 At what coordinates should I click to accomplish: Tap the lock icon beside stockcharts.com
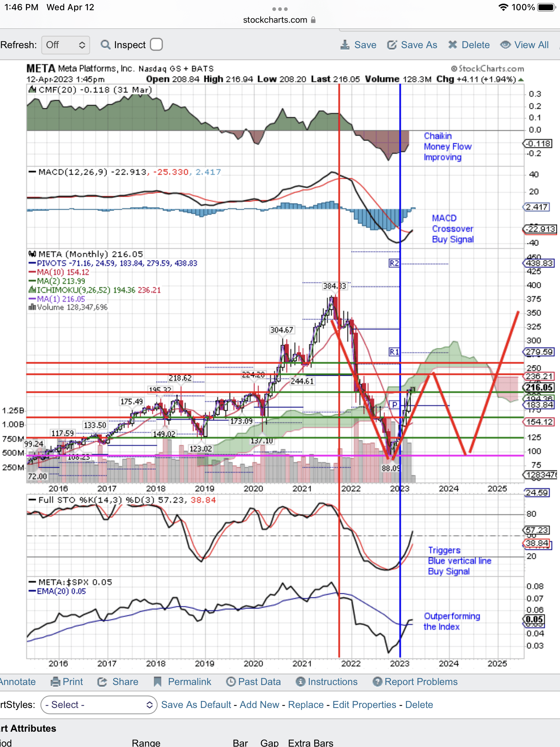313,20
